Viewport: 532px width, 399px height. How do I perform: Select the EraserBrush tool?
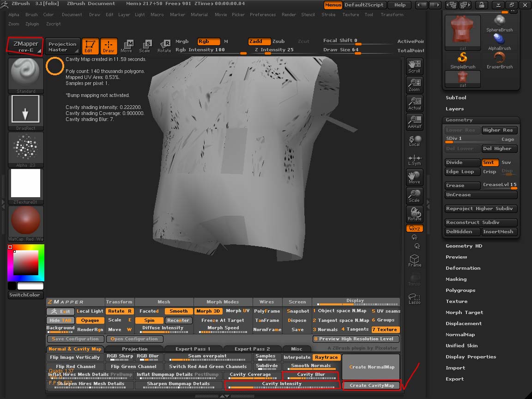[x=499, y=60]
